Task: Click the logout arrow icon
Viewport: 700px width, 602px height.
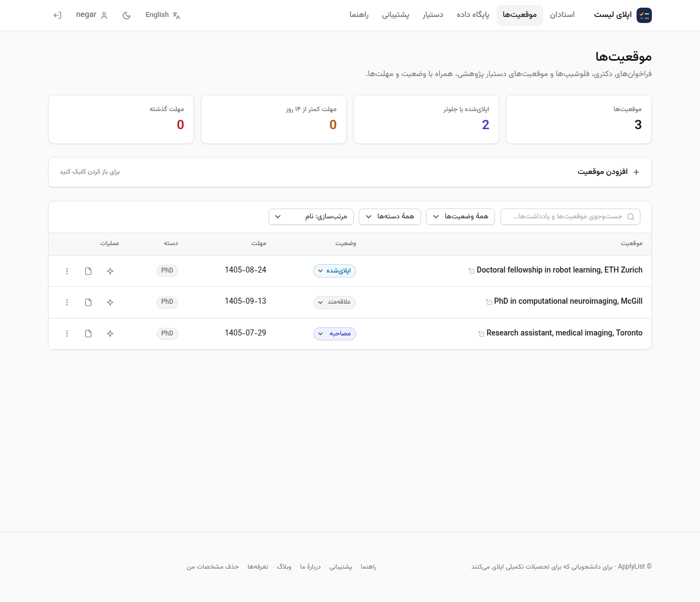Action: [x=57, y=15]
